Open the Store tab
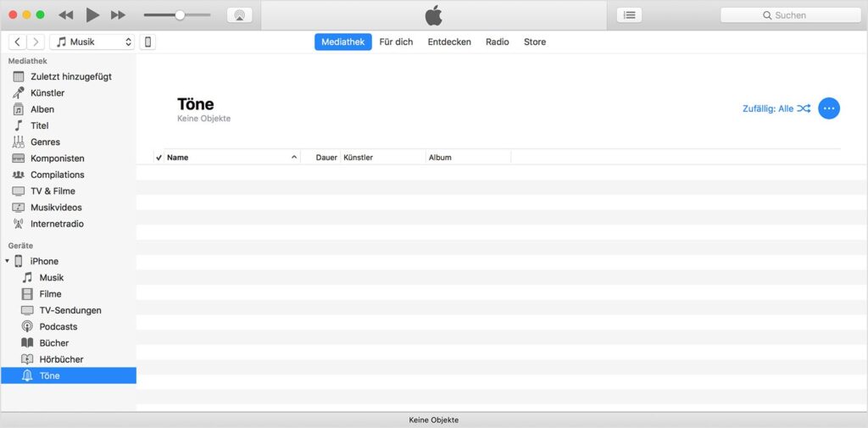The image size is (868, 428). (x=535, y=42)
